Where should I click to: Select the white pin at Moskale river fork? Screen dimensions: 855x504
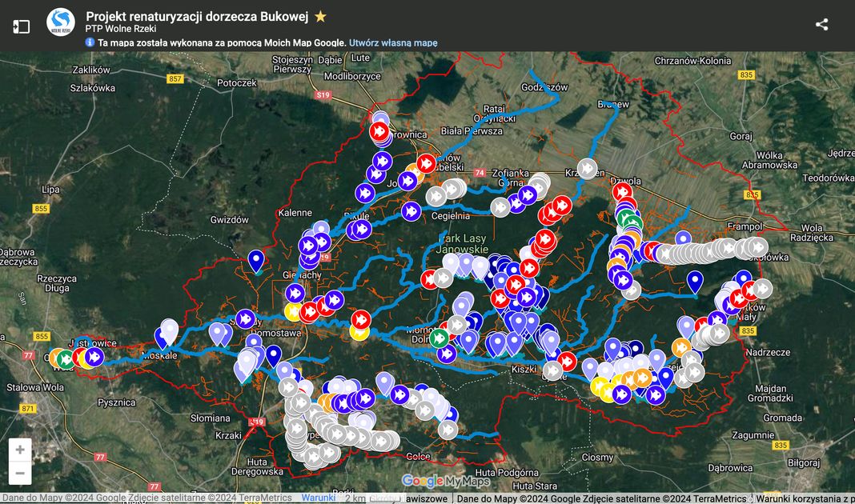pos(170,330)
